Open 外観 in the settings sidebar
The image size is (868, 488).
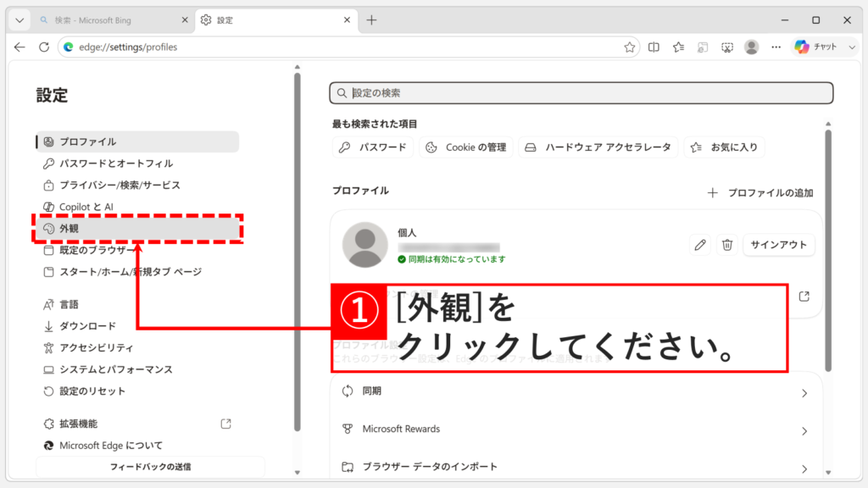click(138, 229)
